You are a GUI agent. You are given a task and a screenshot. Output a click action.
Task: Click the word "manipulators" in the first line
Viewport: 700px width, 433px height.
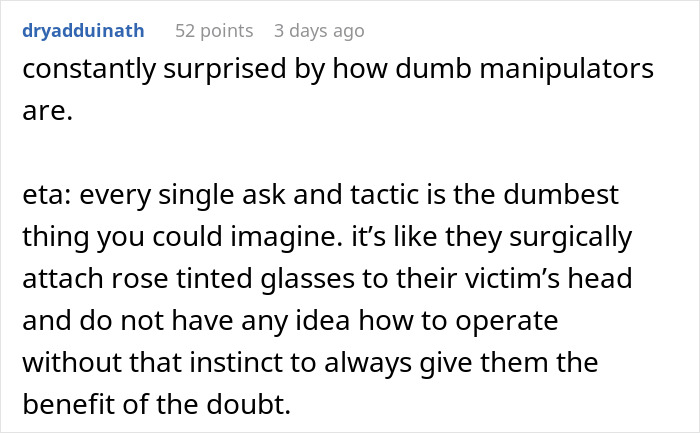[567, 70]
